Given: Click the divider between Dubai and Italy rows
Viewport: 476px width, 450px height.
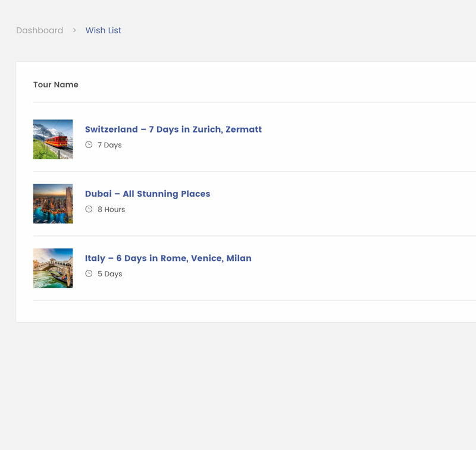Looking at the screenshot, I should click(x=238, y=236).
